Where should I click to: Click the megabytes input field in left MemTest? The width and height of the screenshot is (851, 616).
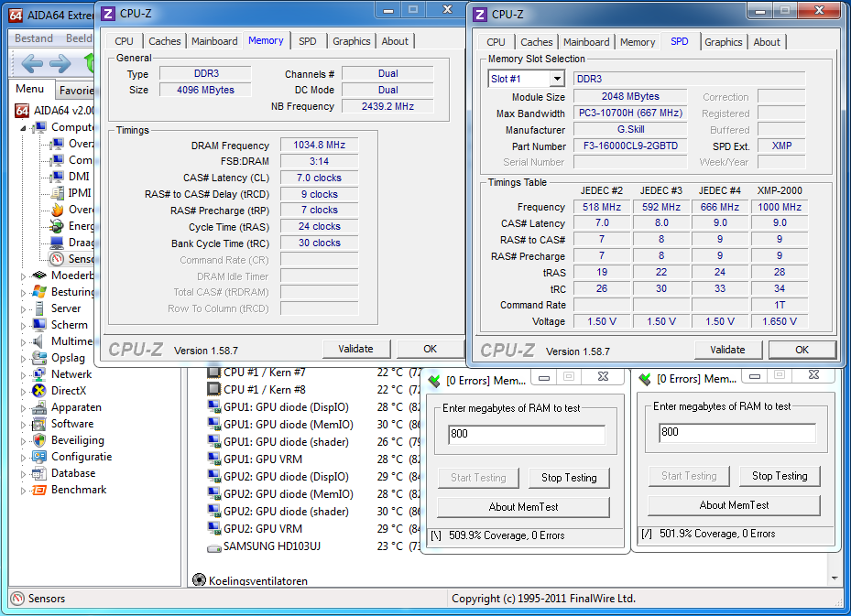526,434
